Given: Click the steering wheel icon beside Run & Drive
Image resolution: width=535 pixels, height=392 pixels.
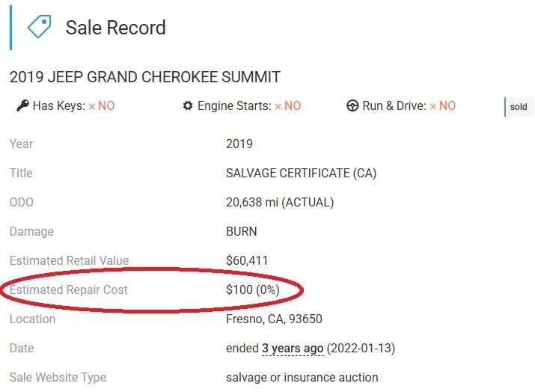Looking at the screenshot, I should 352,106.
